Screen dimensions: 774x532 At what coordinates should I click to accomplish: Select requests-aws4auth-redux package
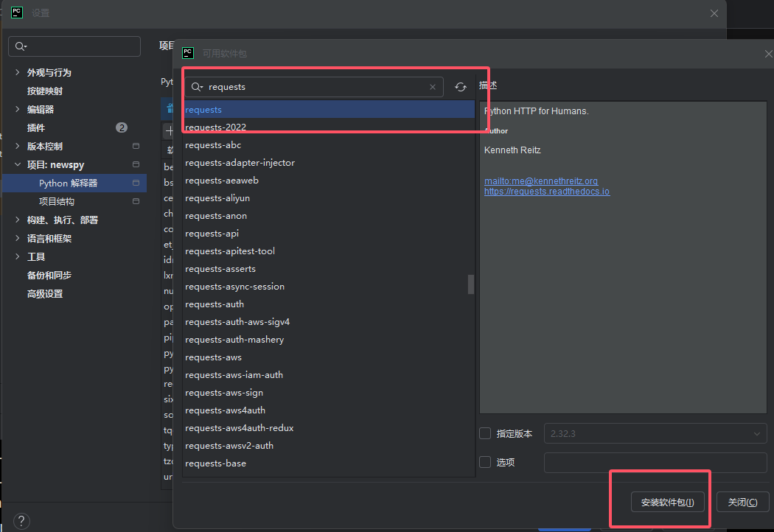click(x=329, y=428)
